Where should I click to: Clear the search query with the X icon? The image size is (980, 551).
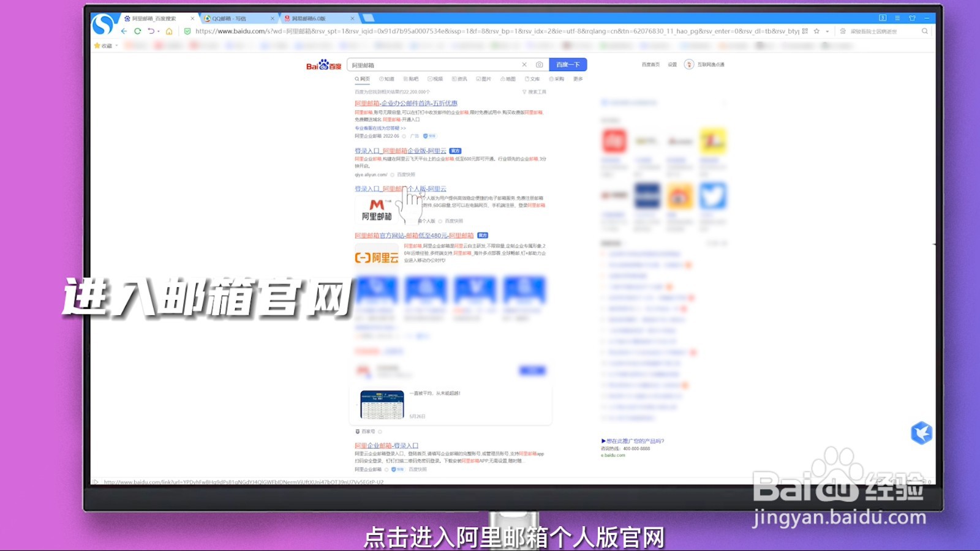(x=524, y=65)
